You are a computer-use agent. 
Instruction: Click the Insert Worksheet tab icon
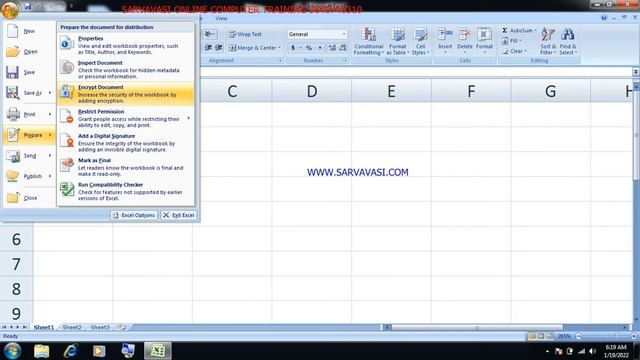(121, 327)
